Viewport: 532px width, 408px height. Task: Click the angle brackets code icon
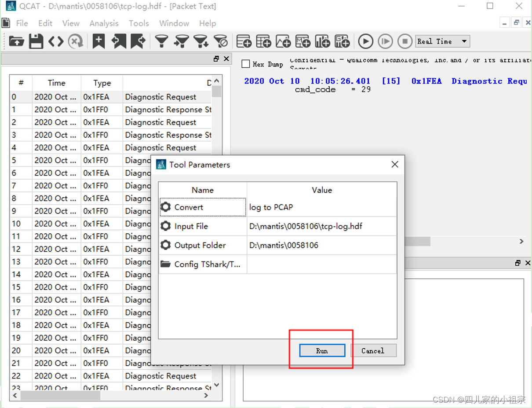56,41
